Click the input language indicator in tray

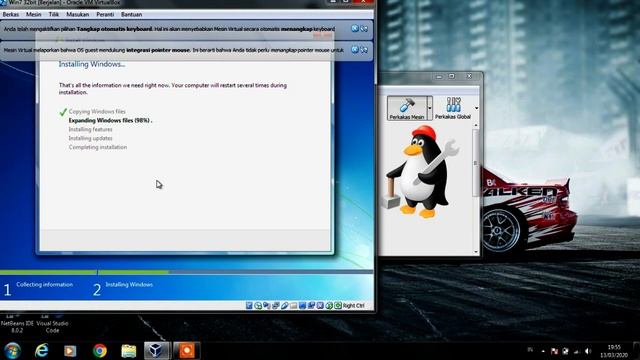pos(530,350)
